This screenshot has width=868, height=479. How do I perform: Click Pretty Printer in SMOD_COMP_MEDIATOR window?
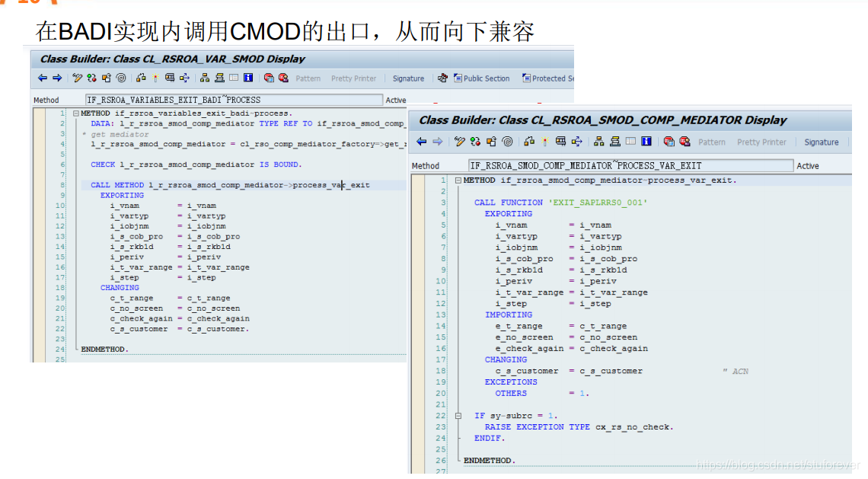pos(761,142)
